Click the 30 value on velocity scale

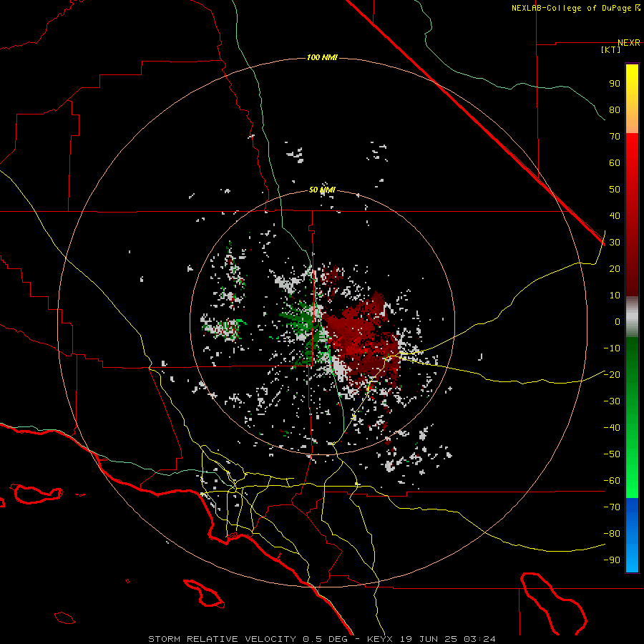[x=615, y=243]
